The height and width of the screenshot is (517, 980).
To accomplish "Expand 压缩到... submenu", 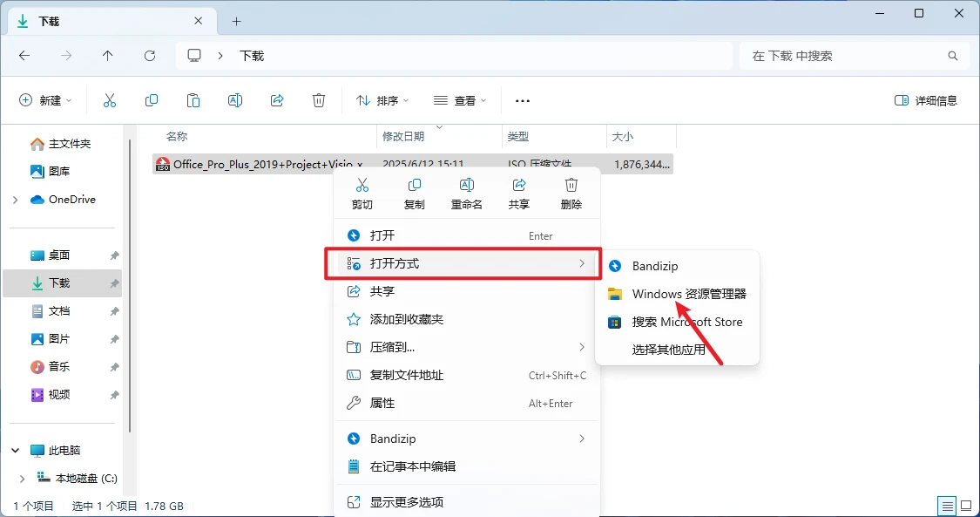I will (x=582, y=347).
